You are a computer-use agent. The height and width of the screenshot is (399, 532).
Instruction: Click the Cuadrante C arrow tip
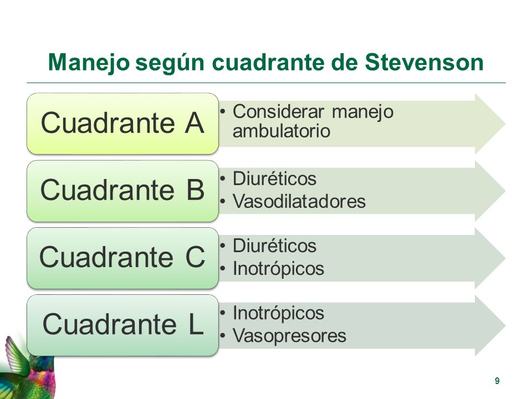tap(490, 258)
